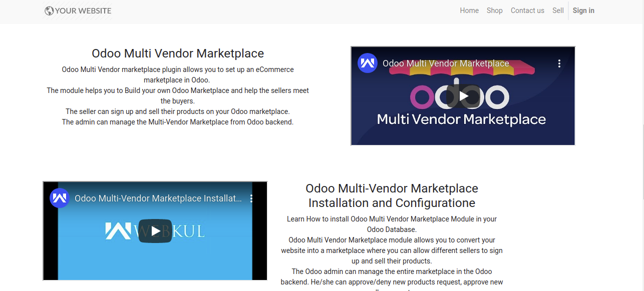Image resolution: width=644 pixels, height=291 pixels.
Task: Click the 'Multi Vendor Marketplace' text in video thumbnail
Action: tap(461, 119)
